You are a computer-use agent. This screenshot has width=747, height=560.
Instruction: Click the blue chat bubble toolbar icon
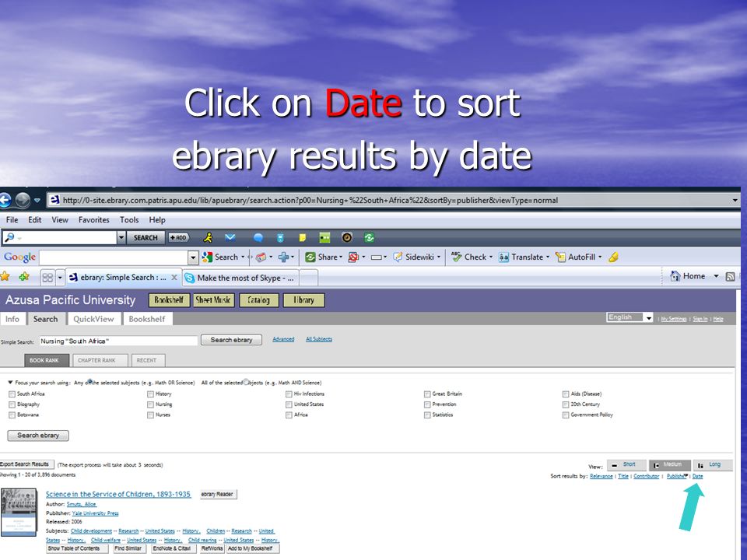[258, 237]
